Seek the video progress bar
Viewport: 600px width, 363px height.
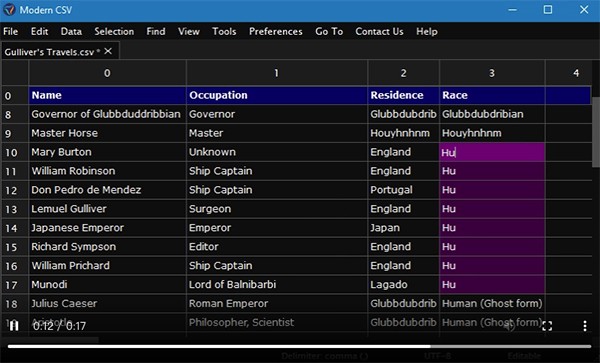pyautogui.click(x=299, y=347)
